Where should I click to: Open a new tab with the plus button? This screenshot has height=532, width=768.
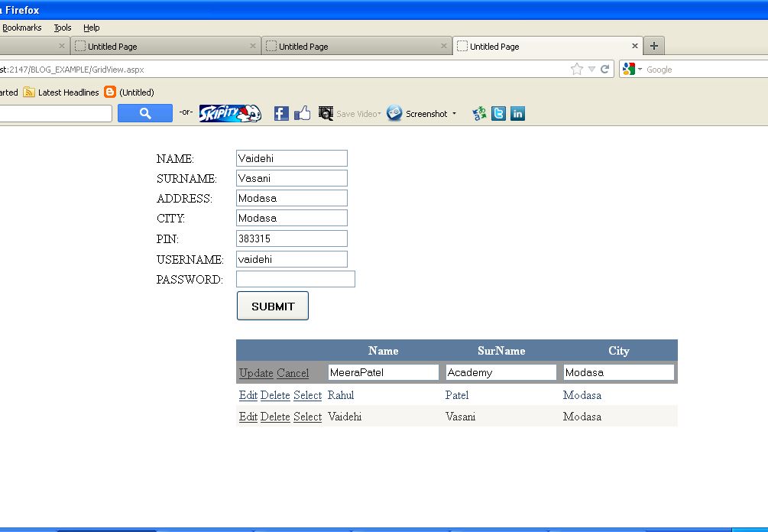pyautogui.click(x=654, y=46)
